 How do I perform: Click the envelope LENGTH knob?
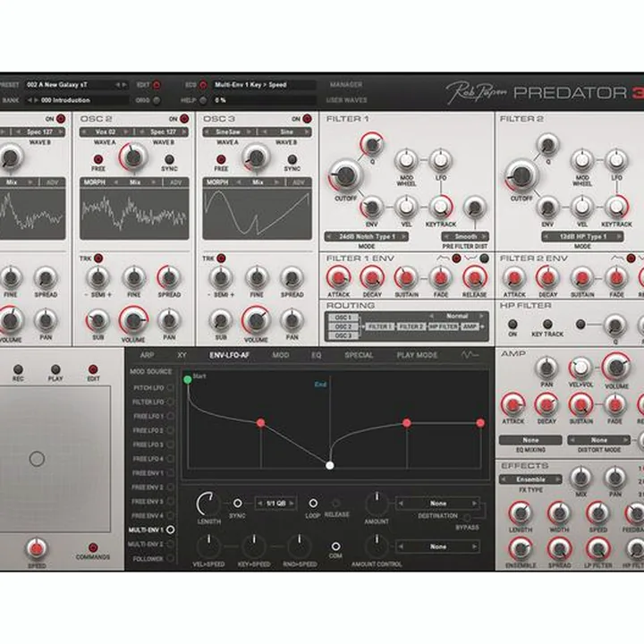tap(208, 504)
